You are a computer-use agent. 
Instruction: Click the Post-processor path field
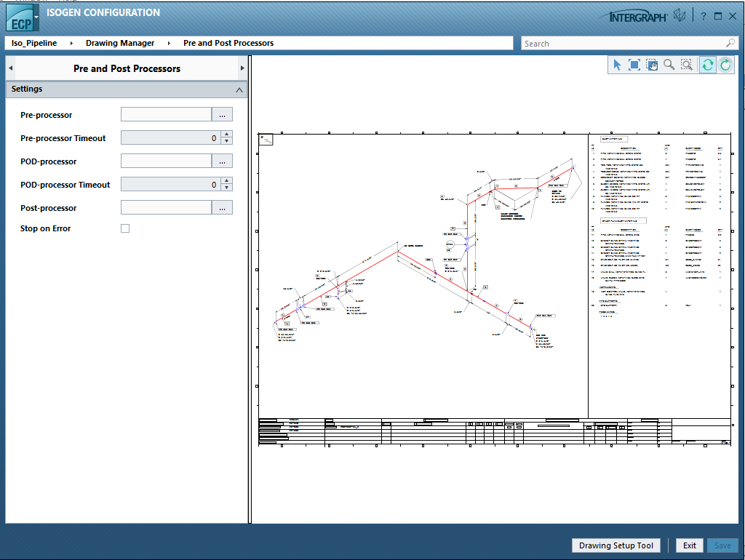(x=167, y=207)
